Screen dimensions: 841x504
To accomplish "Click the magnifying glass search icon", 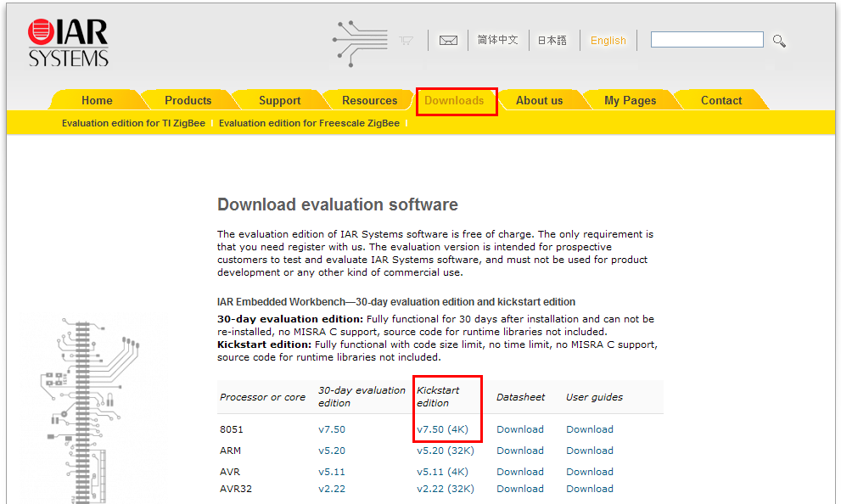I will (x=779, y=41).
